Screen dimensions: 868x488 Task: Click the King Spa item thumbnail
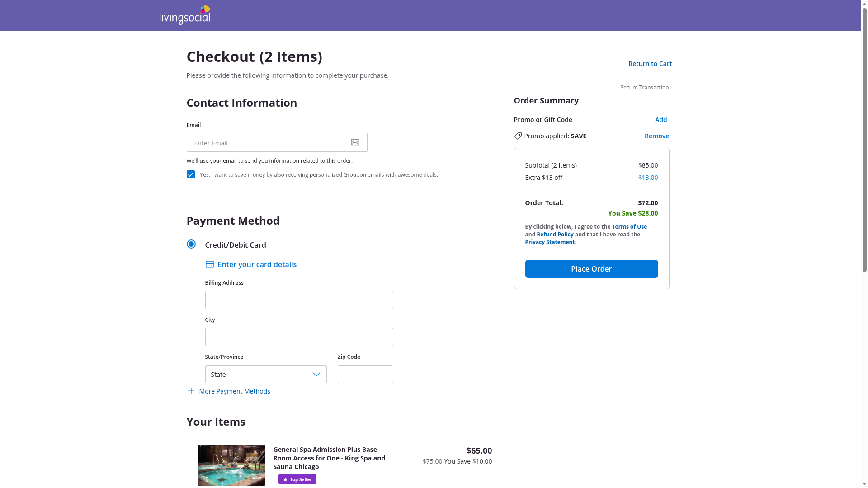tap(231, 465)
